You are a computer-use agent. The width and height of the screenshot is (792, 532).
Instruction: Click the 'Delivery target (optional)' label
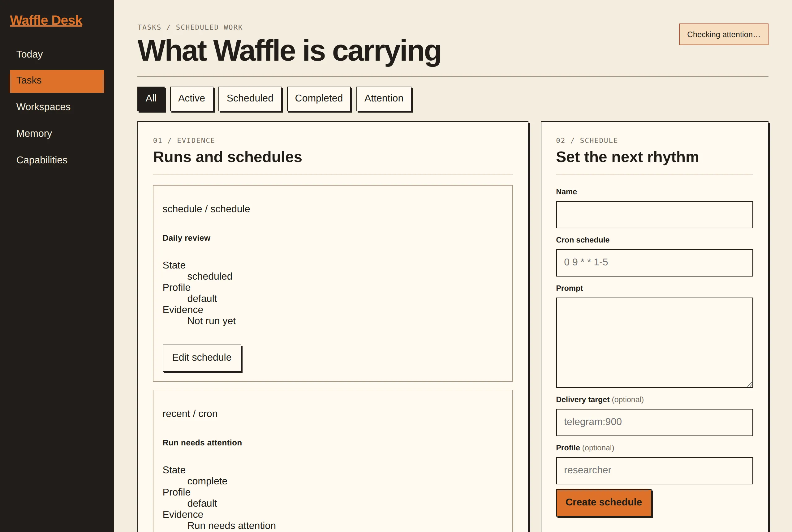point(600,400)
